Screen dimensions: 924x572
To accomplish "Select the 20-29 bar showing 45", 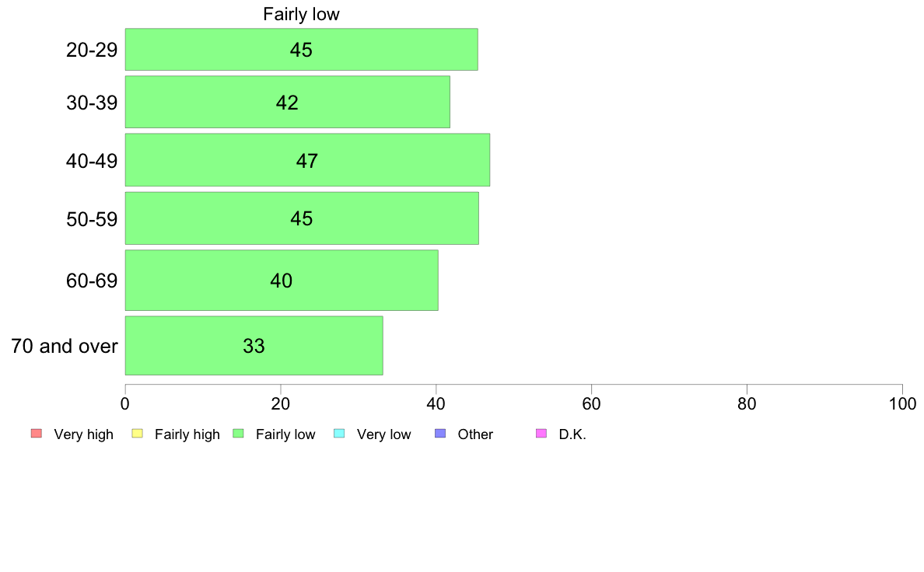I will pos(301,50).
